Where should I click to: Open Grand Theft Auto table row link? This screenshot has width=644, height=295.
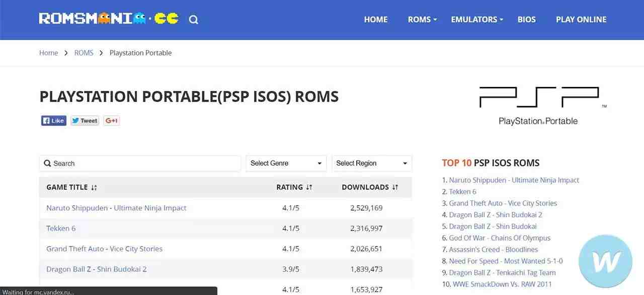pyautogui.click(x=104, y=249)
